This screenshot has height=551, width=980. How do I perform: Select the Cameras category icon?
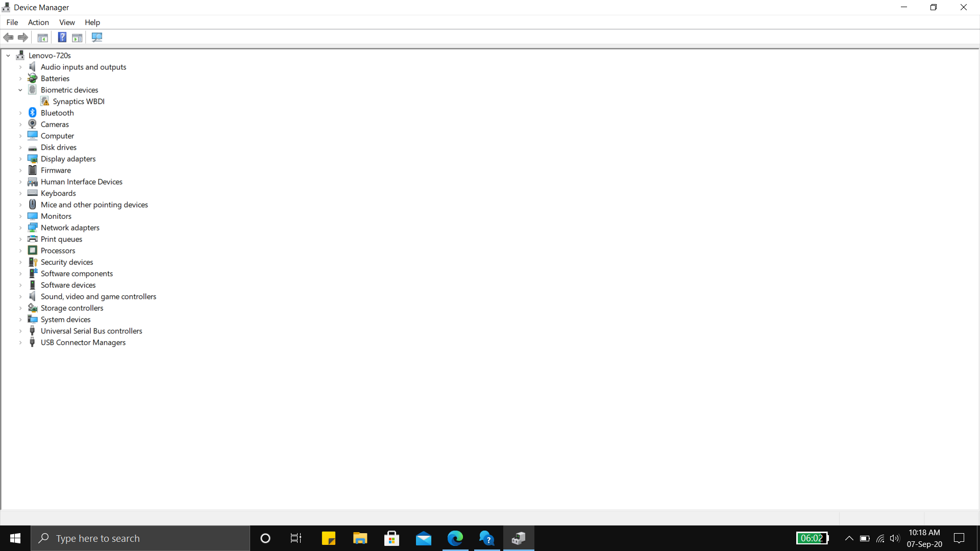coord(32,124)
